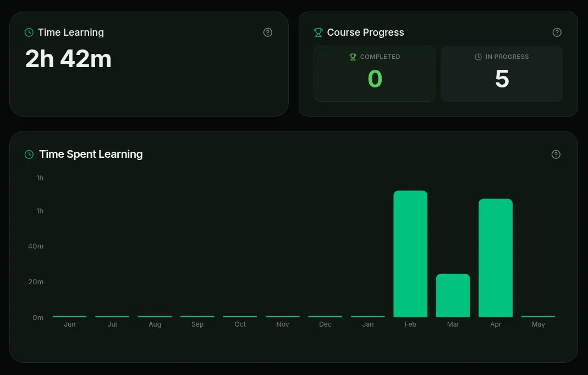Click the clock icon next to IN PROGRESS label
The width and height of the screenshot is (588, 375).
pyautogui.click(x=478, y=57)
